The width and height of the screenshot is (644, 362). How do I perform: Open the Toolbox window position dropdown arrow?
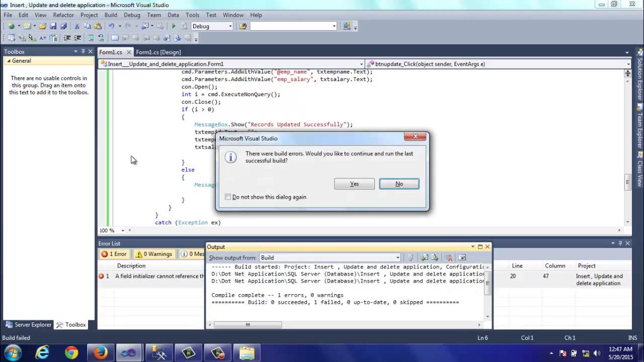point(76,51)
